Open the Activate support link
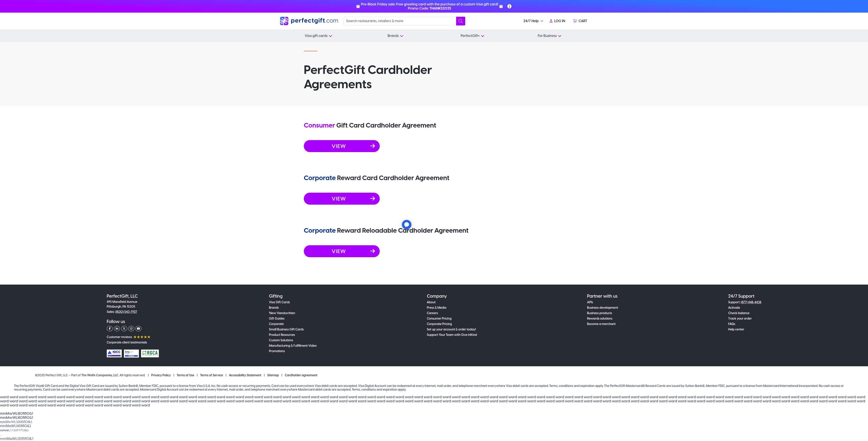The width and height of the screenshot is (868, 441). pos(734,308)
